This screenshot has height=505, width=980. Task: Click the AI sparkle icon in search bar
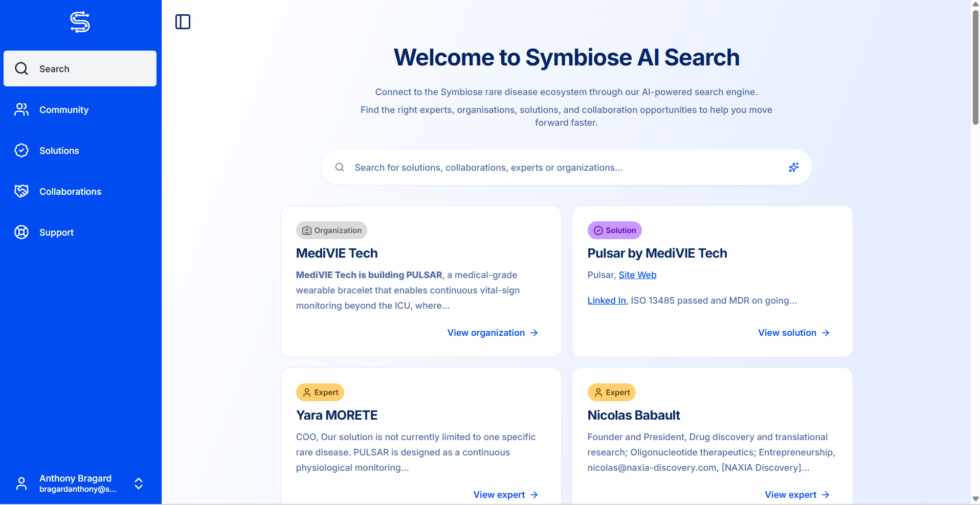tap(793, 167)
